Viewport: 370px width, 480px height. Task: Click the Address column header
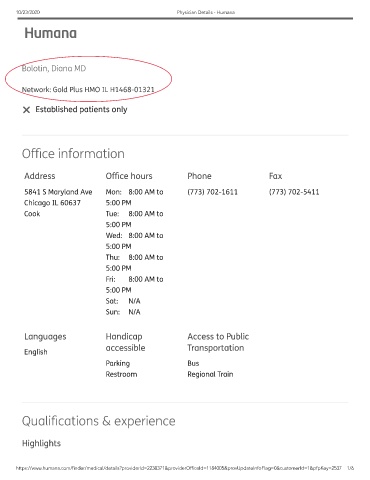click(x=40, y=176)
